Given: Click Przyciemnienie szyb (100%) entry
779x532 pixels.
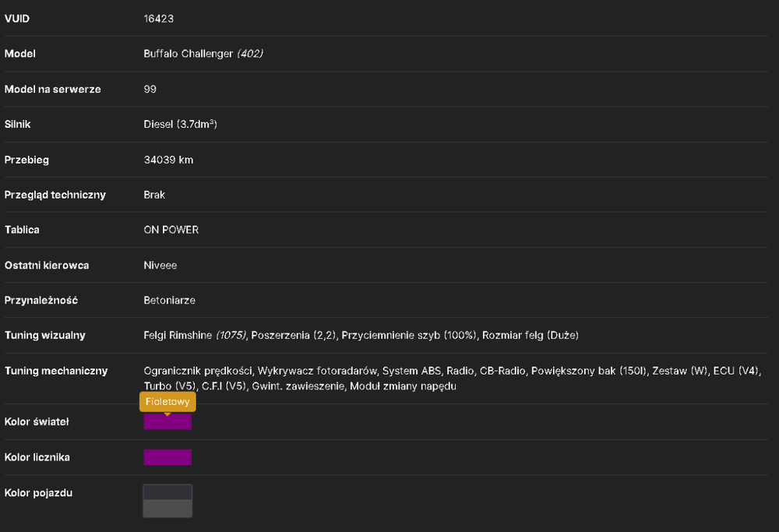Looking at the screenshot, I should coord(409,335).
